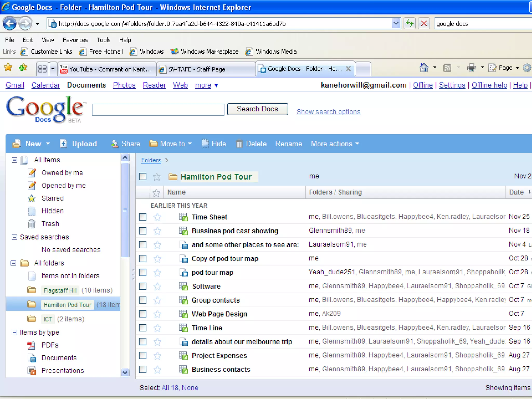
Task: Select All 18 items link
Action: (x=170, y=388)
